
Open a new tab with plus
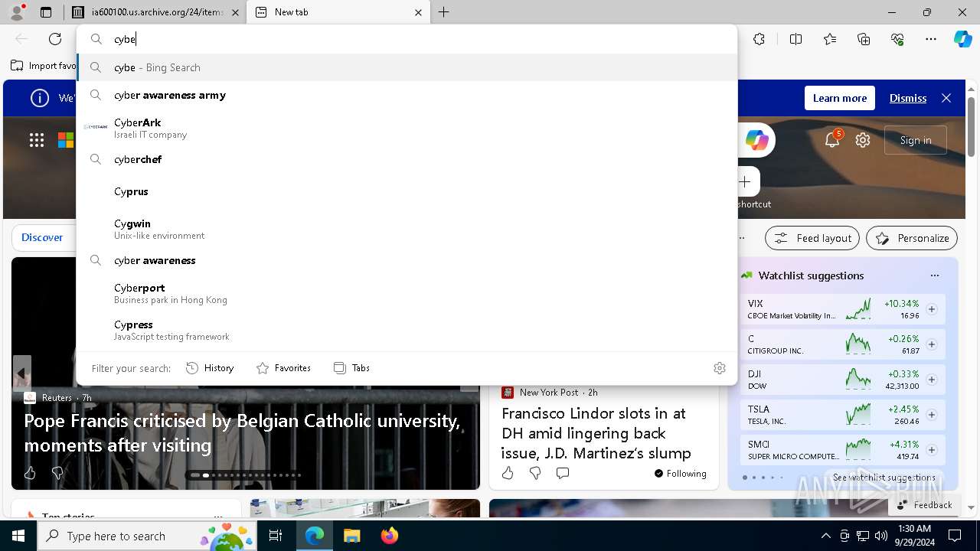click(443, 12)
